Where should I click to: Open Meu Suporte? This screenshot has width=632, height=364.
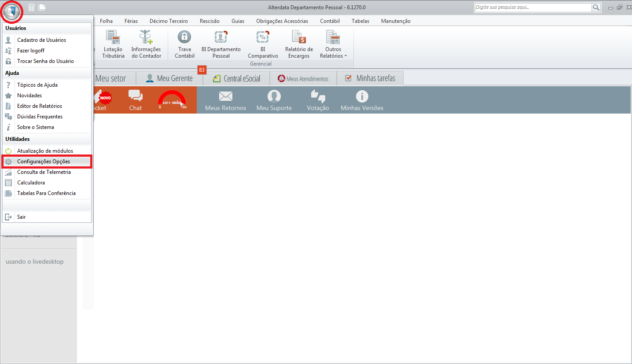[x=274, y=100]
